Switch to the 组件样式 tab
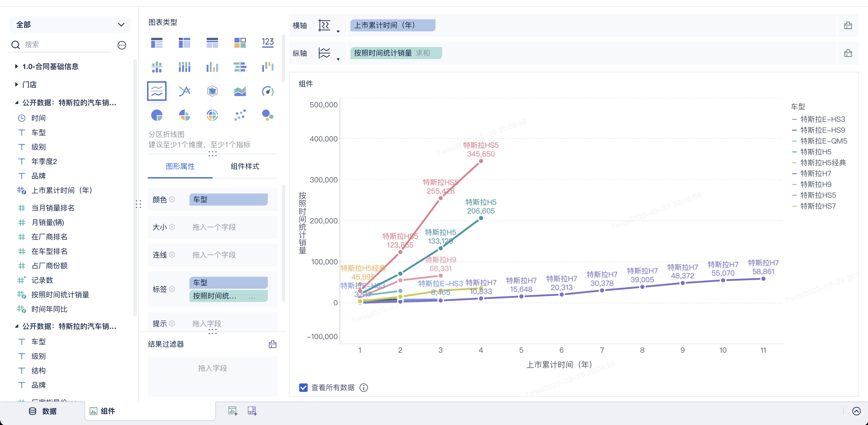Image resolution: width=868 pixels, height=425 pixels. pyautogui.click(x=245, y=166)
